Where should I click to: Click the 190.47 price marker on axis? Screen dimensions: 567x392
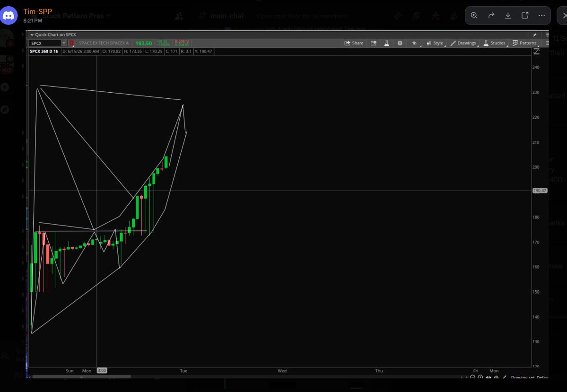(540, 191)
